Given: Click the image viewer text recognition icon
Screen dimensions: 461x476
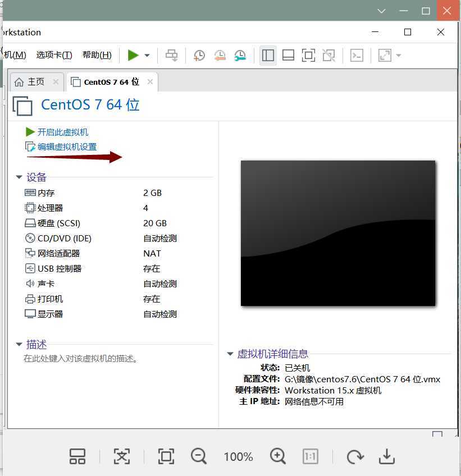Looking at the screenshot, I should (x=122, y=456).
